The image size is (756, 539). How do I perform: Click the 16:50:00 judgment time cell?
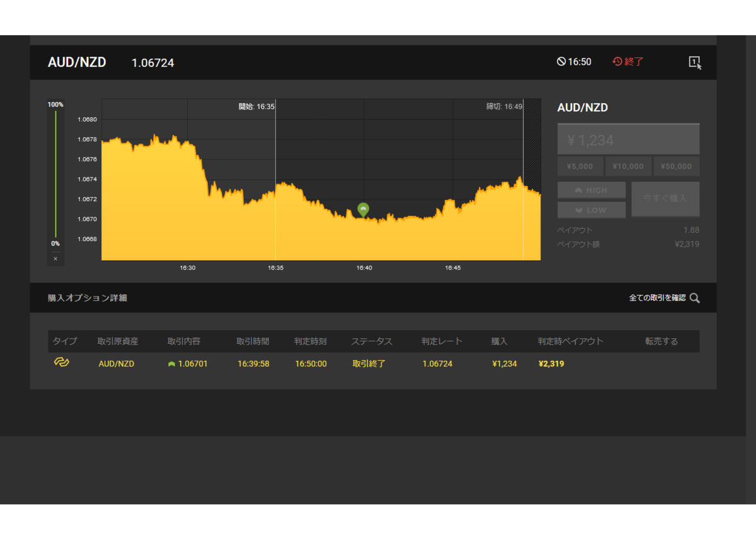pos(311,364)
